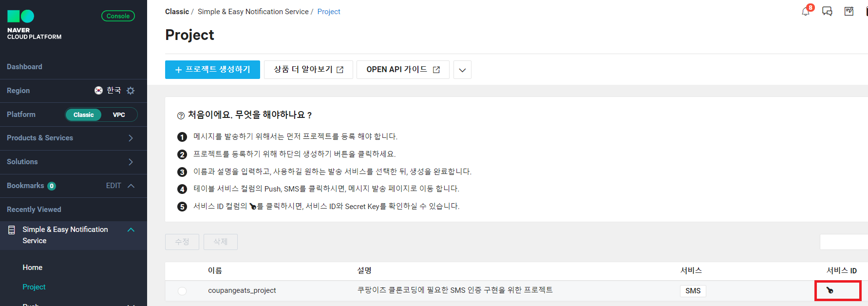Click the Korea flag region icon
The width and height of the screenshot is (868, 306).
tap(98, 90)
